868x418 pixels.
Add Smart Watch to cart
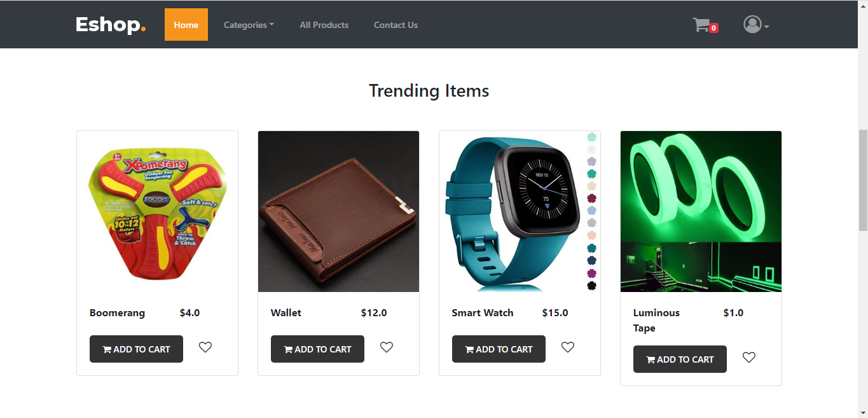click(x=499, y=349)
